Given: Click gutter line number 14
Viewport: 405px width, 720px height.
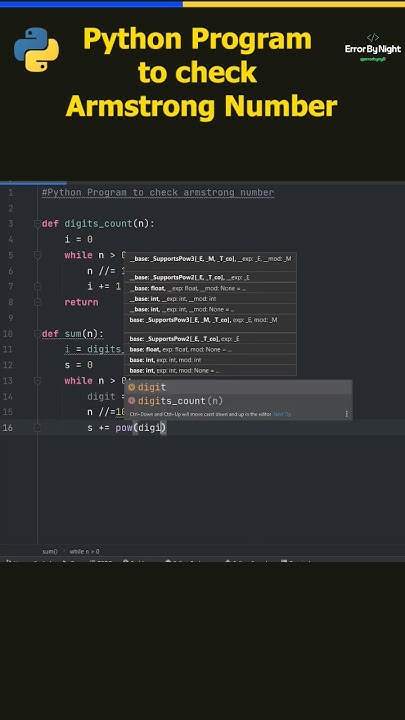Looking at the screenshot, I should tap(8, 396).
